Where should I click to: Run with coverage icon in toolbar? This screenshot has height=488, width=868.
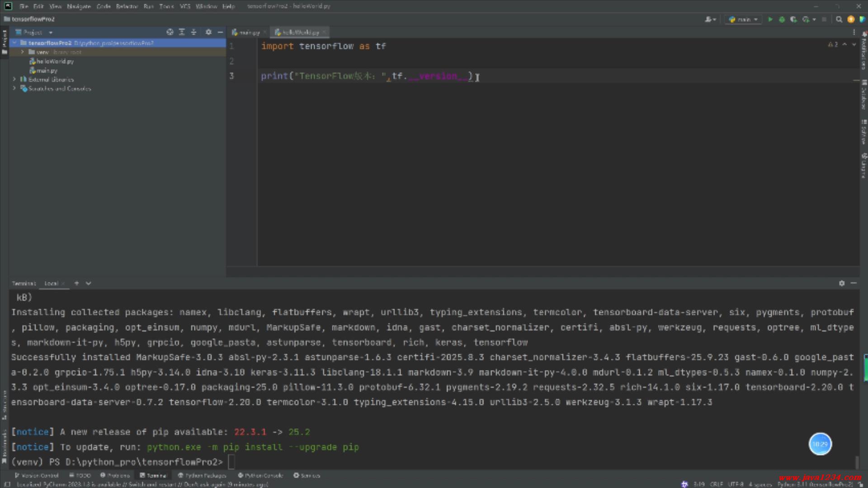[793, 19]
